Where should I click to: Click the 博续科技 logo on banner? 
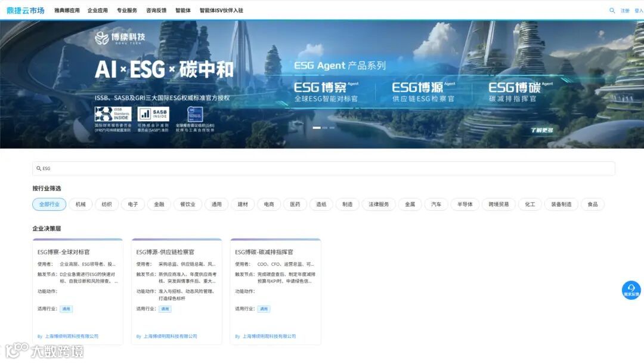[120, 38]
